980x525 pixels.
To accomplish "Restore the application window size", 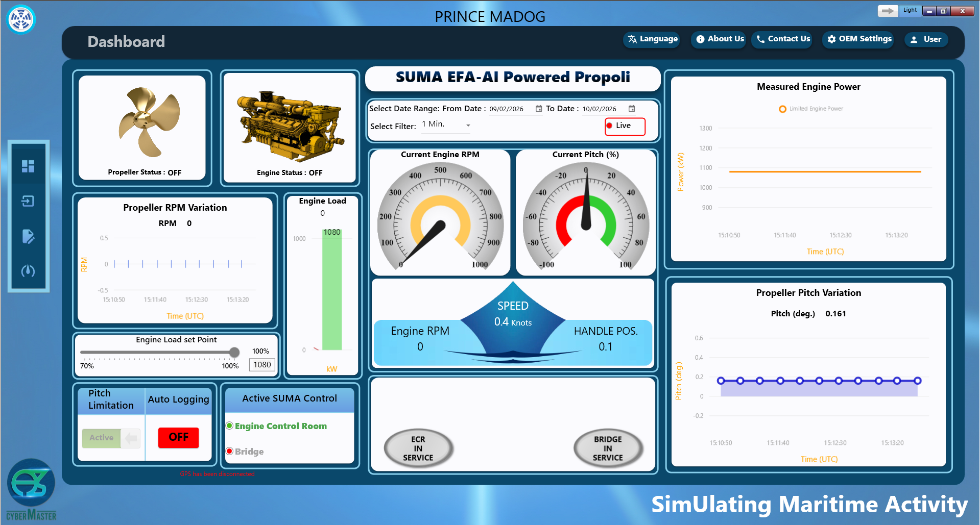I will click(944, 11).
